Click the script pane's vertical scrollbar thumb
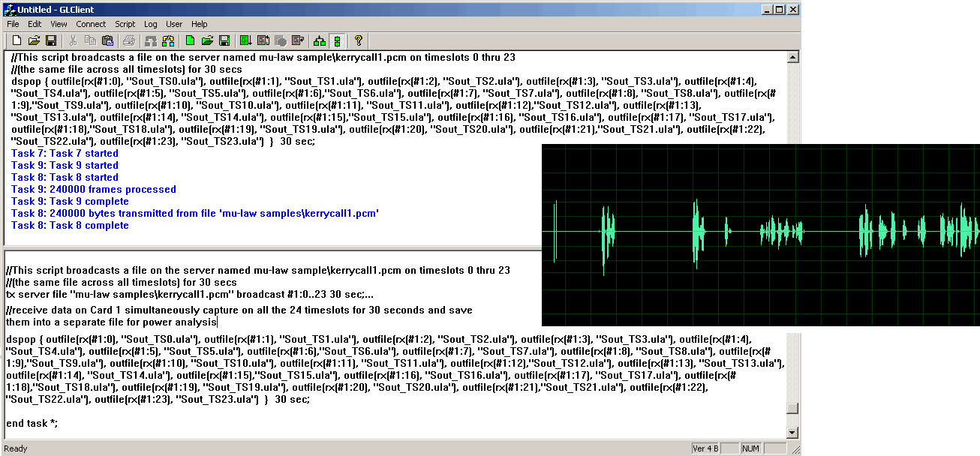980x456 pixels. click(x=792, y=409)
